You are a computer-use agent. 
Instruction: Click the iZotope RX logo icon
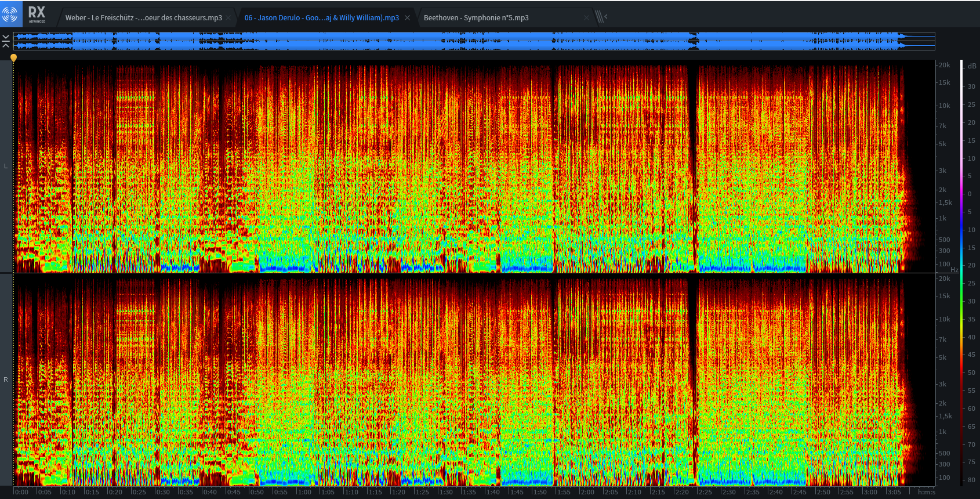pos(10,14)
